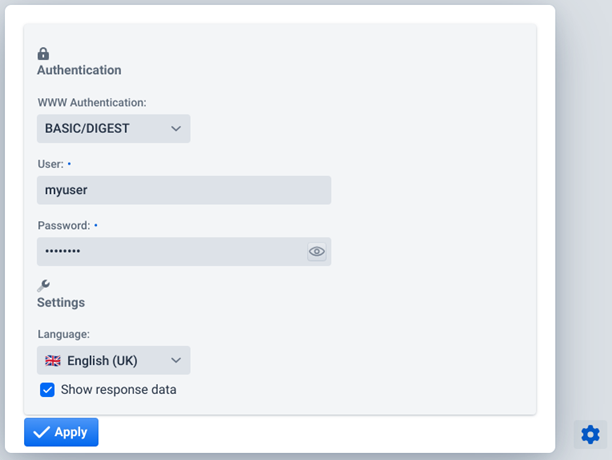Click the Apply button

tap(61, 432)
